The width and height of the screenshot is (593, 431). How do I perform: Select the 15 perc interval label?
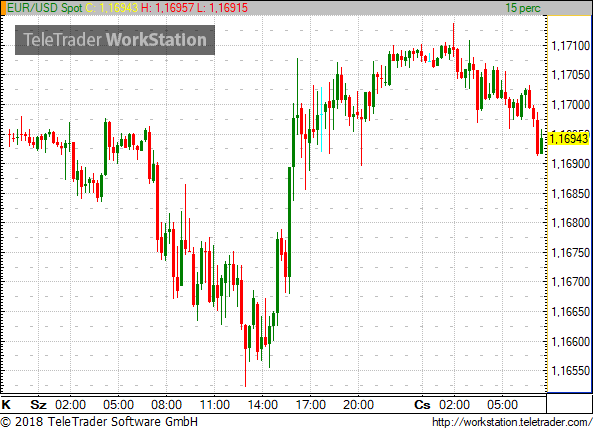tap(523, 8)
